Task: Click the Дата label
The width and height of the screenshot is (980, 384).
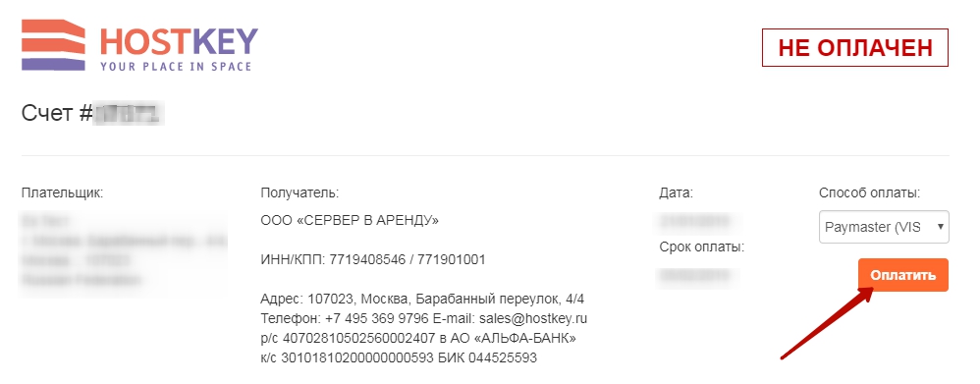Action: click(x=677, y=192)
